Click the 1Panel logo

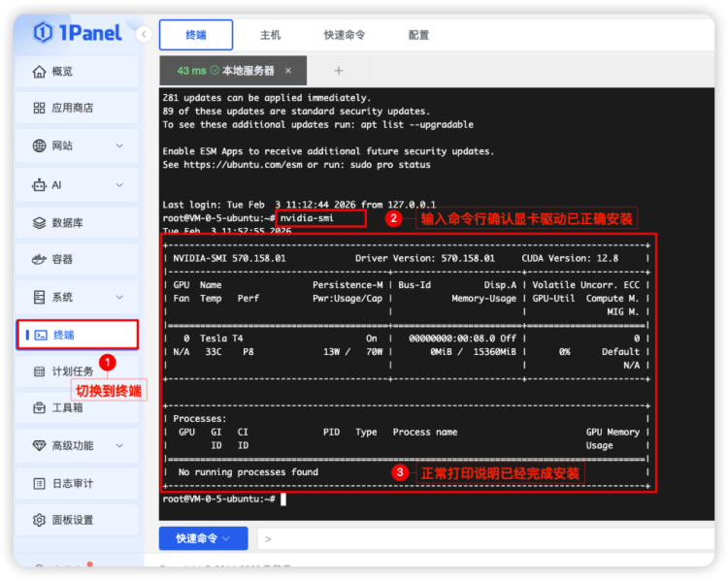[78, 32]
